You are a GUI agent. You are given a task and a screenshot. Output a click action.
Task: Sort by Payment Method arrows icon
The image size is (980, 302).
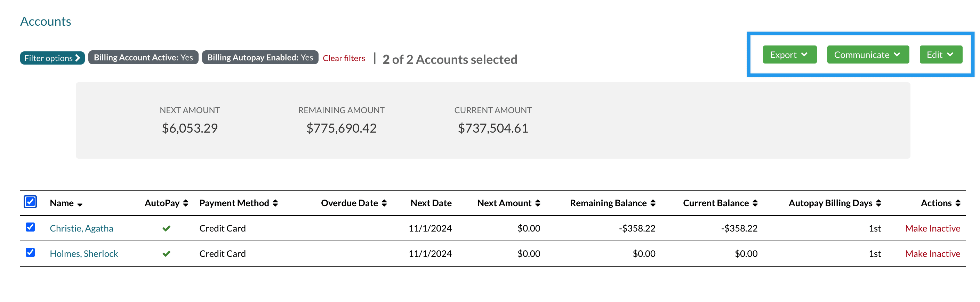275,203
